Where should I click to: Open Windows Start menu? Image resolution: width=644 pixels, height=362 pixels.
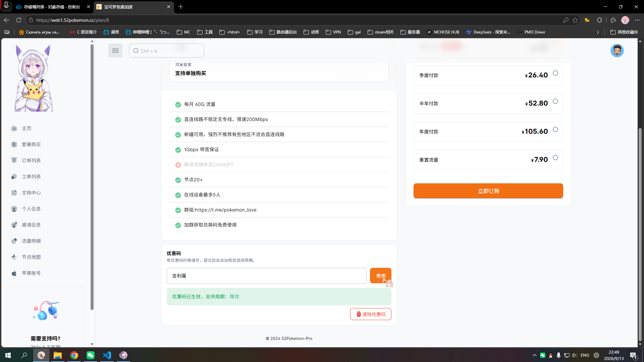(x=8, y=355)
